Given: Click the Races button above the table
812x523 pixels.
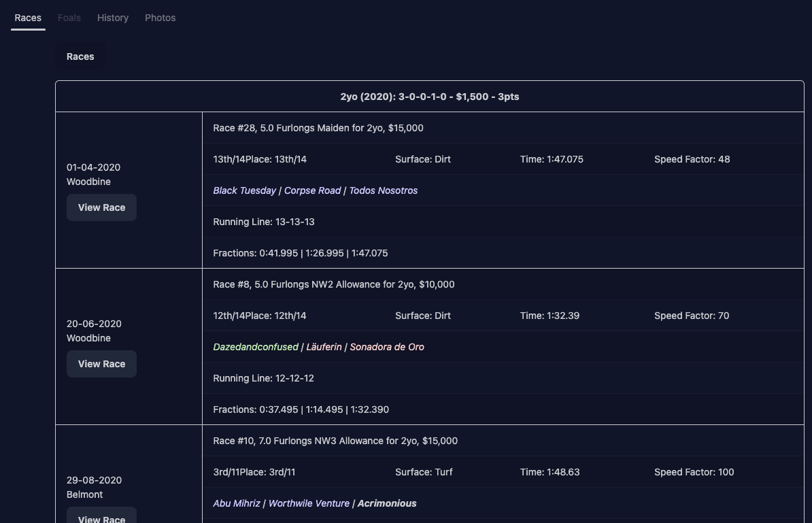Looking at the screenshot, I should (x=80, y=56).
